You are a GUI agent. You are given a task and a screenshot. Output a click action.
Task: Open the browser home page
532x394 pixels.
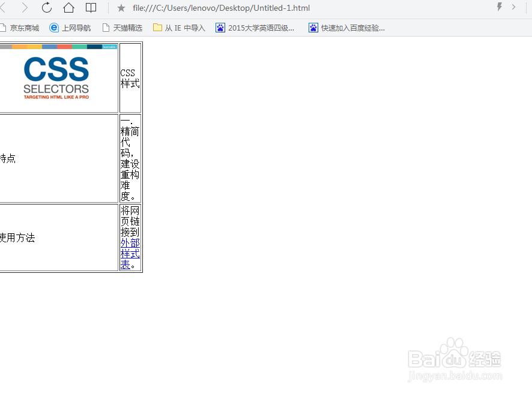(x=68, y=8)
